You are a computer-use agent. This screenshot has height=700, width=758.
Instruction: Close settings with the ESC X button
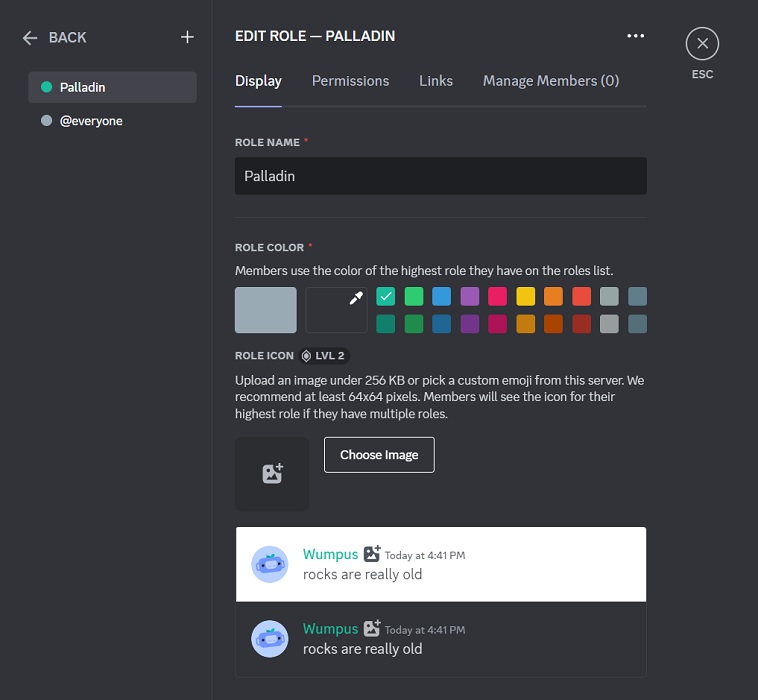tap(702, 44)
